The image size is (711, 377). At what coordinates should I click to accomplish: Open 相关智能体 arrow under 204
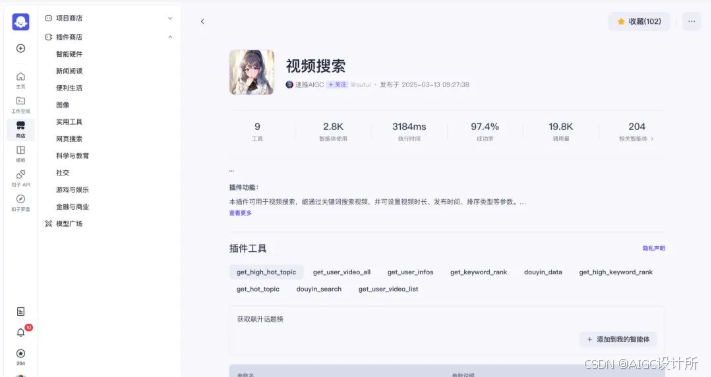click(x=652, y=139)
